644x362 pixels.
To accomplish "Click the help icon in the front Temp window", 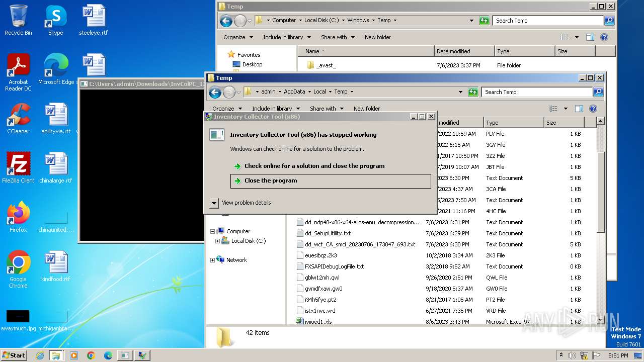I will coord(593,109).
